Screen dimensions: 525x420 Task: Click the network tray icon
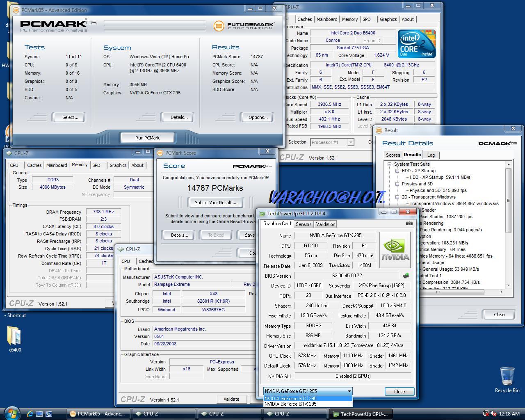click(x=486, y=413)
